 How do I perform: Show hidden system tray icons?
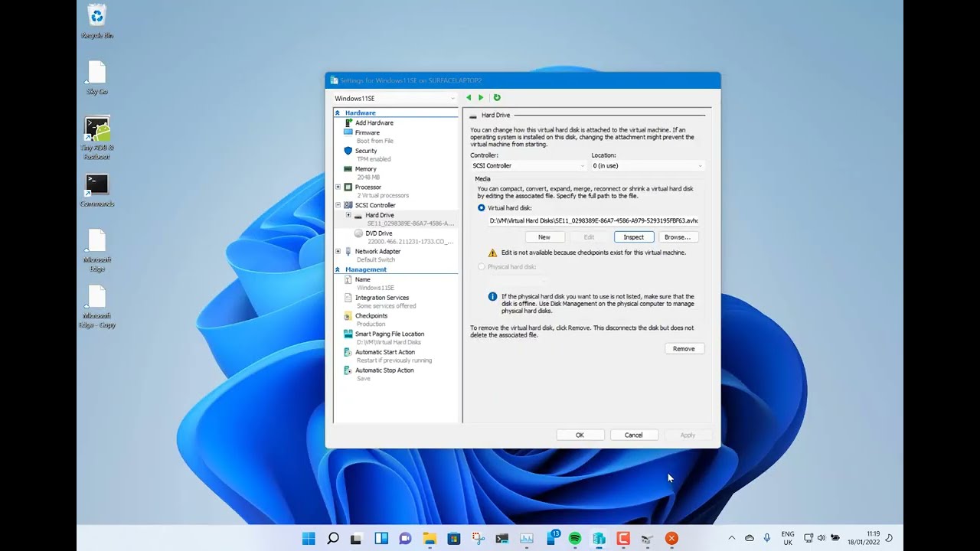tap(732, 539)
